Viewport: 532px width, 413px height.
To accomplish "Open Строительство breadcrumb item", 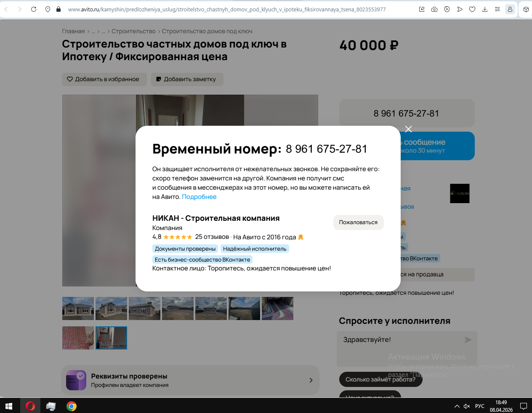I will click(133, 31).
